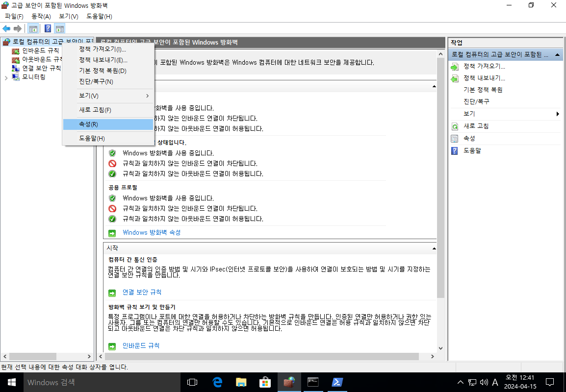The height and width of the screenshot is (392, 566).
Task: Choose 도움말(H) in context menu
Action: 108,139
